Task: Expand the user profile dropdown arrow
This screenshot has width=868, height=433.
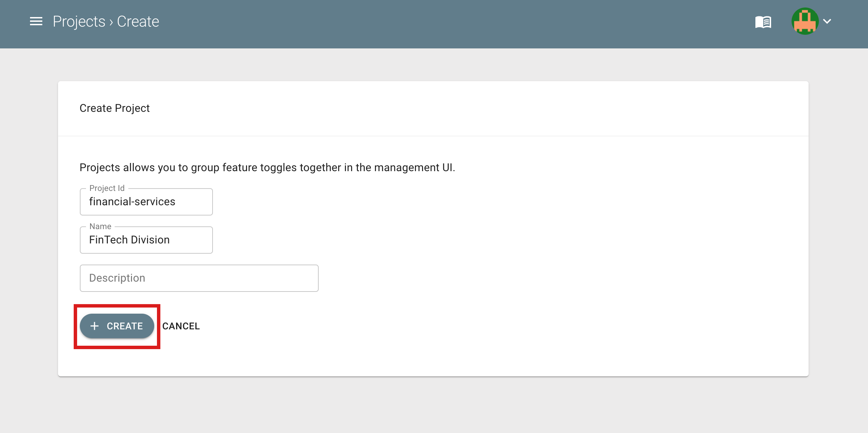Action: point(827,21)
